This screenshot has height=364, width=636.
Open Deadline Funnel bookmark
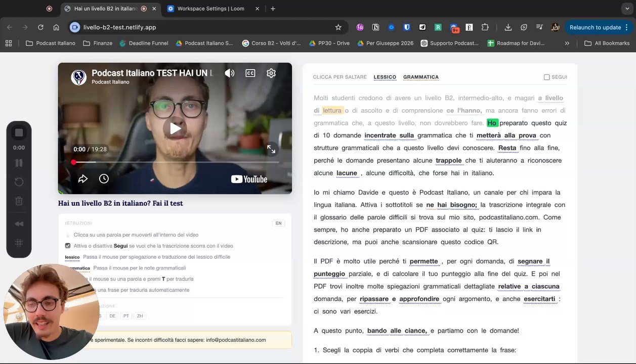click(x=144, y=43)
